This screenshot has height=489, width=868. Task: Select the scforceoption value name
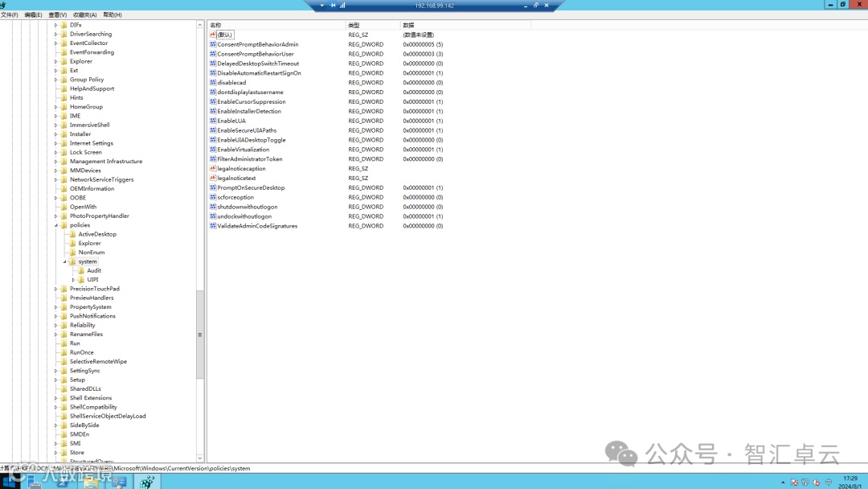tap(235, 197)
